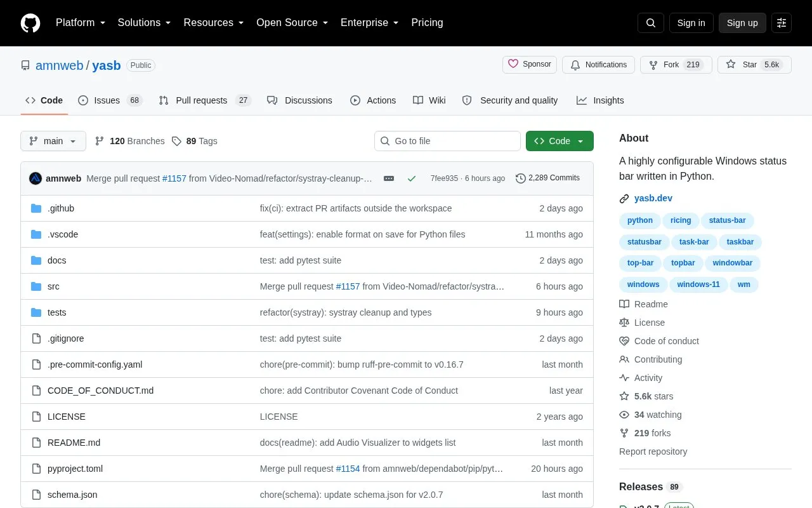
Task: Open the docs folder icon
Action: click(x=36, y=260)
